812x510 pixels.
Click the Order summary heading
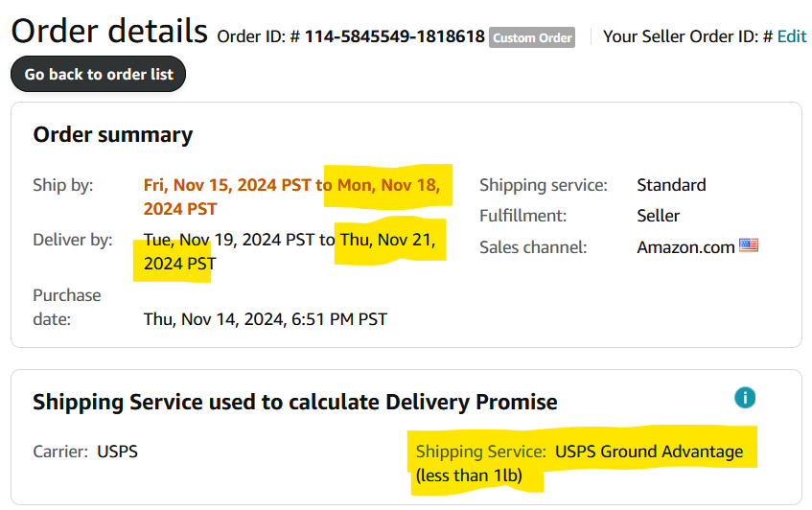click(x=113, y=134)
